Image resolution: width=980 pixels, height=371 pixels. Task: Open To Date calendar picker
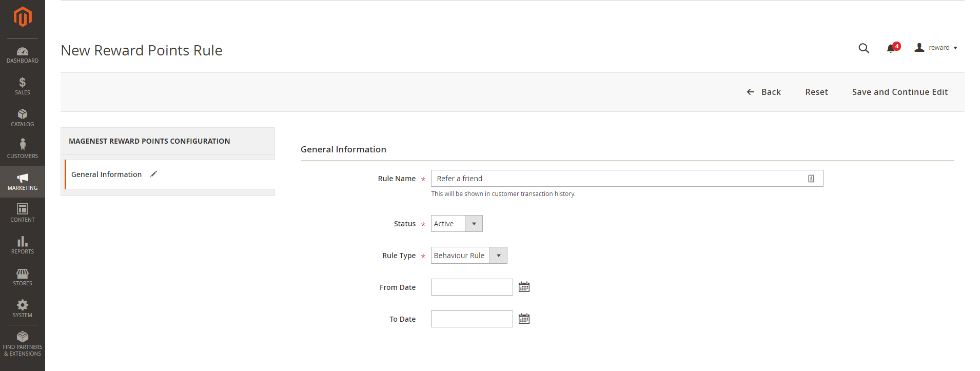click(x=524, y=319)
